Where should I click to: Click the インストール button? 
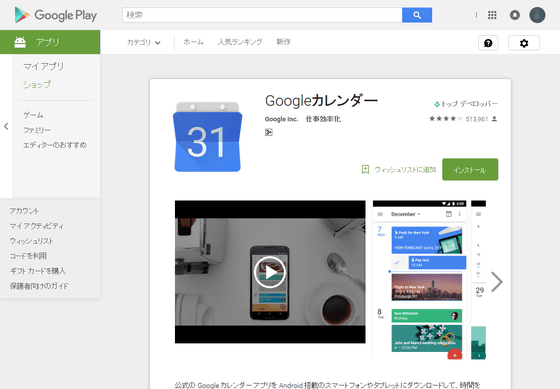pyautogui.click(x=470, y=169)
